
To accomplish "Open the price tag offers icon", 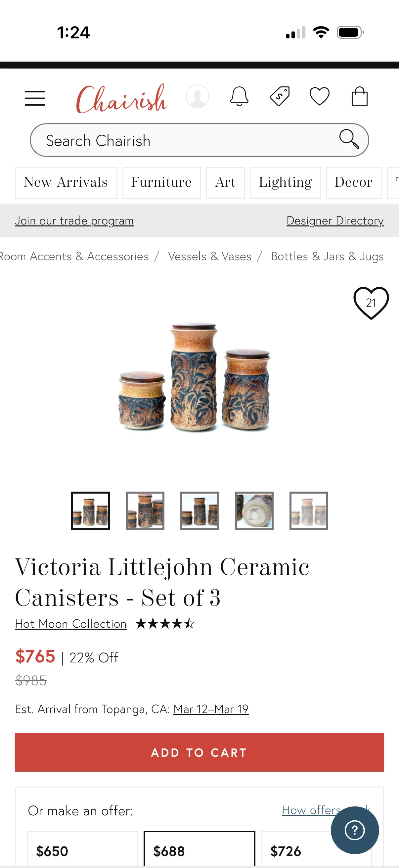I will tap(280, 96).
